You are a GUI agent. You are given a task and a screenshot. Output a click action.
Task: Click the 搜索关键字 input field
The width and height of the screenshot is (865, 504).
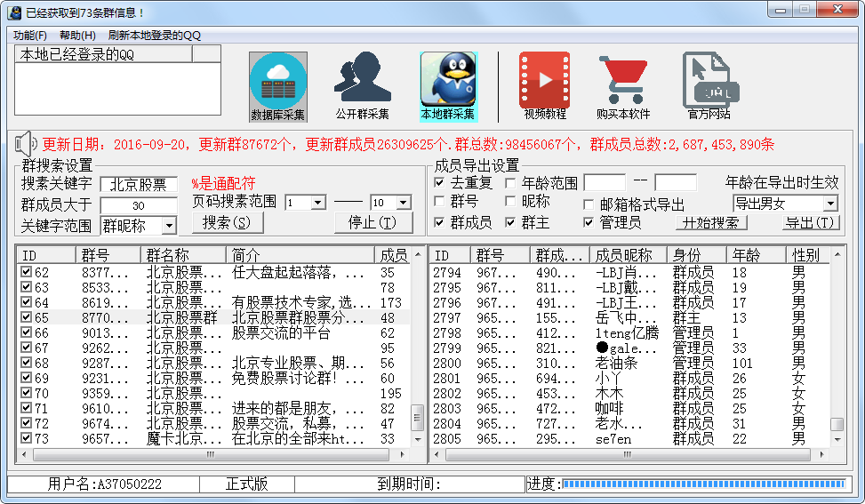pos(138,185)
